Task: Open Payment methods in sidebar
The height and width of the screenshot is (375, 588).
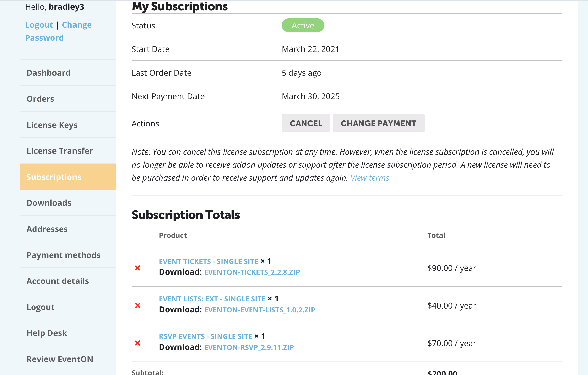Action: [x=68, y=255]
